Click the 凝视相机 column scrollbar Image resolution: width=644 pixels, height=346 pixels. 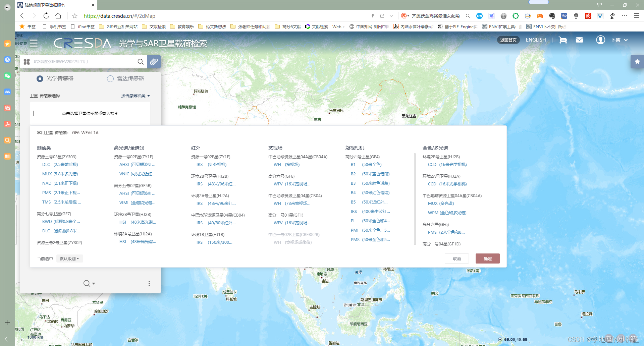[415, 199]
